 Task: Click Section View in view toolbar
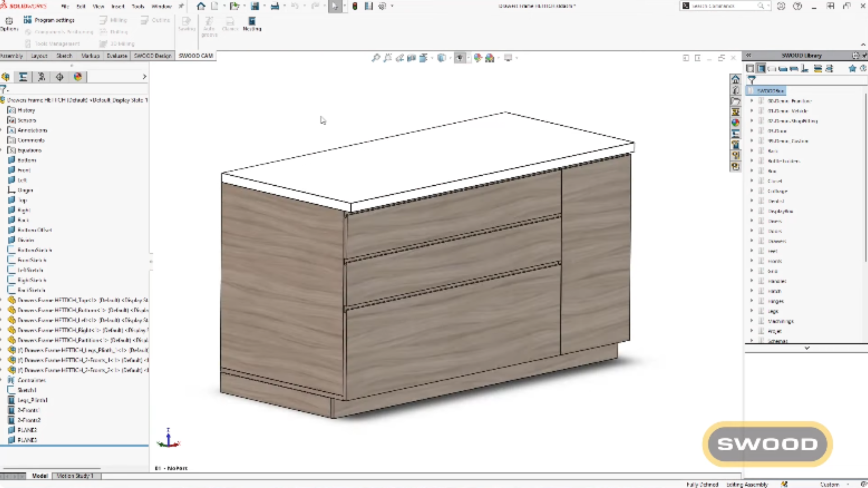pyautogui.click(x=411, y=58)
